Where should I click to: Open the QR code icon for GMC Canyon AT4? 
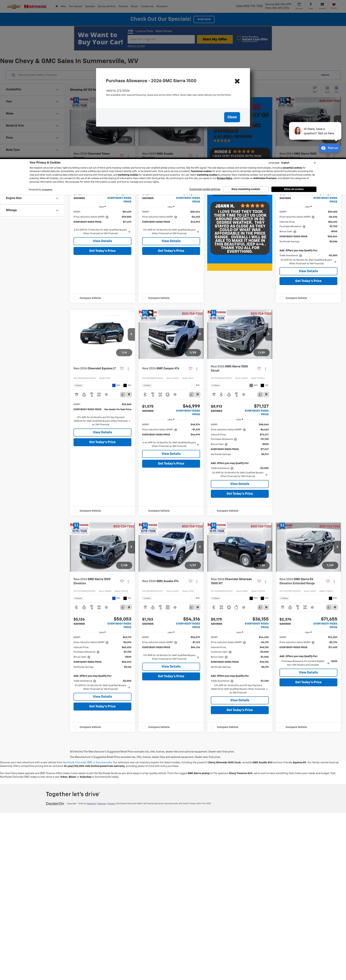(198, 394)
